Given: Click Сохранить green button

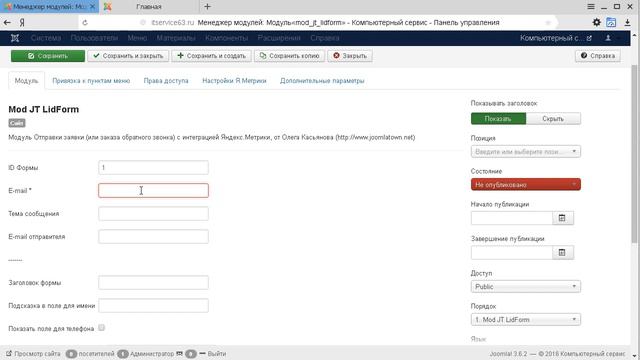Looking at the screenshot, I should (x=48, y=56).
